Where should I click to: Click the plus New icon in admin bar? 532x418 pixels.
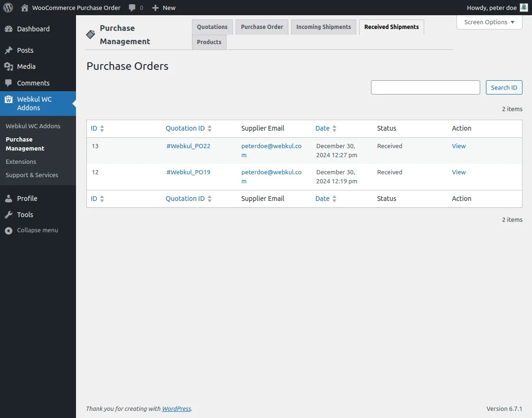coord(155,8)
